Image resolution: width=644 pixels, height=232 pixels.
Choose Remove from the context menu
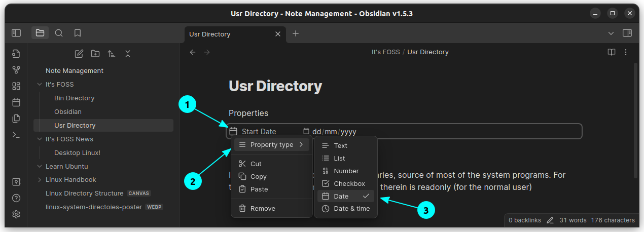click(x=272, y=209)
